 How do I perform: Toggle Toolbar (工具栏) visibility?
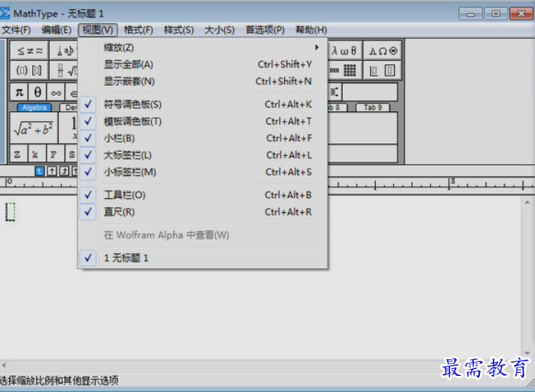click(204, 194)
